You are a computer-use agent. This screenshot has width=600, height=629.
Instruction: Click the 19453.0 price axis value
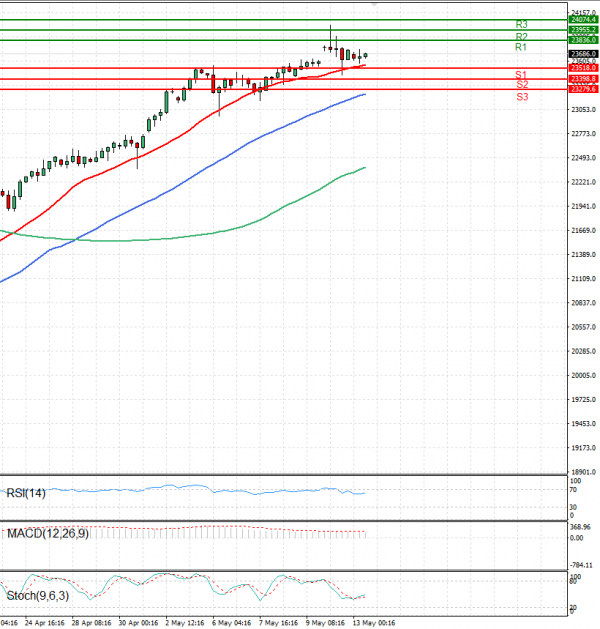(584, 424)
